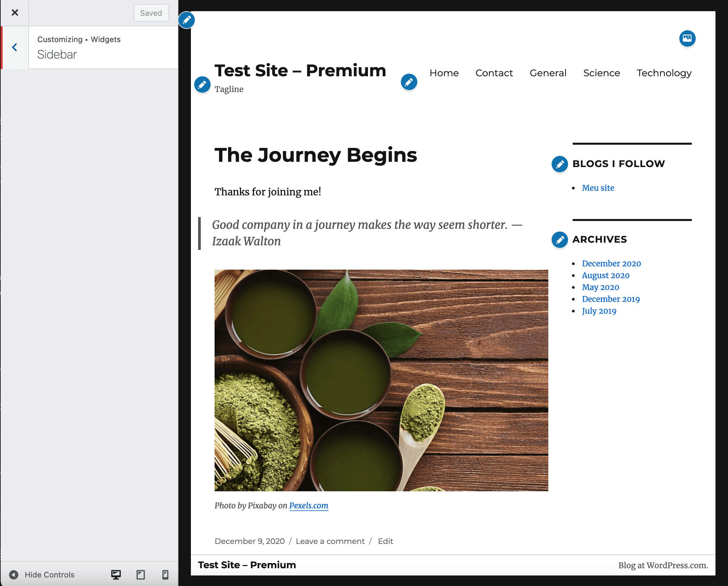Image resolution: width=728 pixels, height=586 pixels.
Task: Open the Home menu item
Action: click(444, 73)
